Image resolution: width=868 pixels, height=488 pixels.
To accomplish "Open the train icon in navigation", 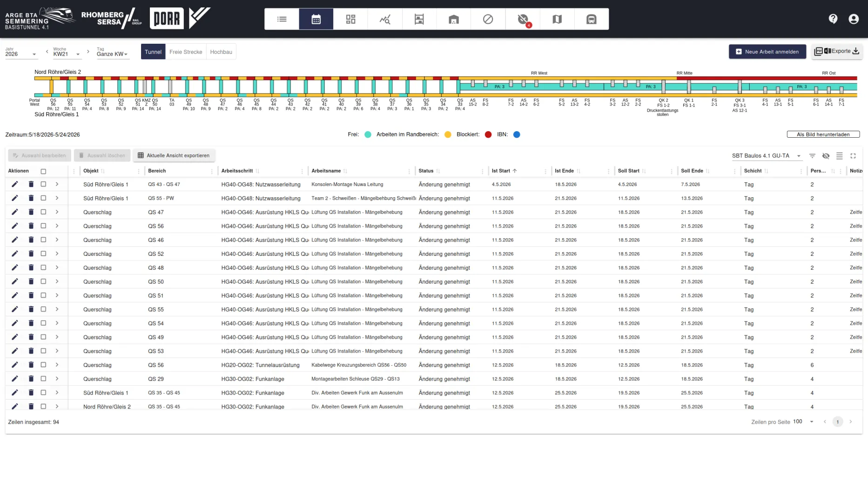I will pyautogui.click(x=592, y=19).
